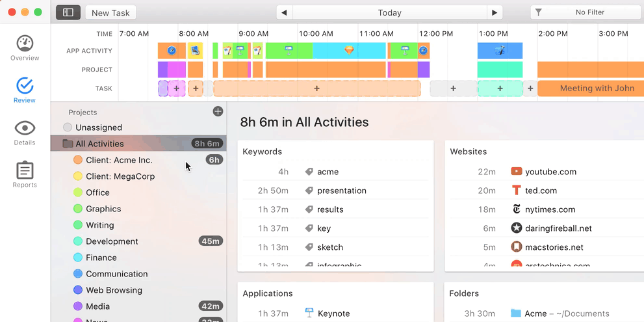644x322 pixels.
Task: Open the Reports clipboard view
Action: [25, 170]
